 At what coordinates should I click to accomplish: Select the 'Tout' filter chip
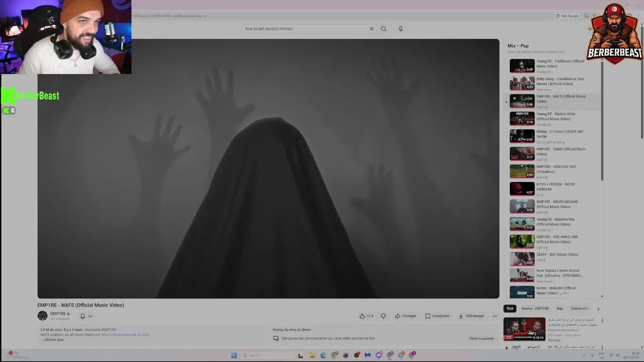(x=510, y=308)
